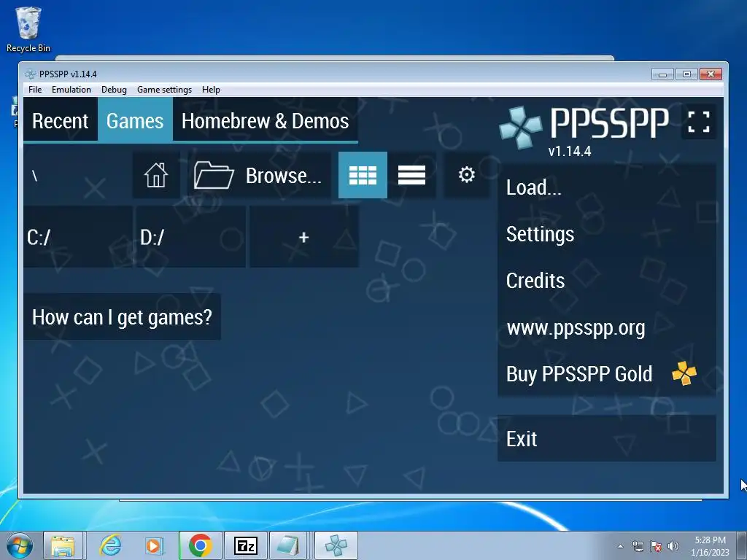Click Exit in PPSSPP main menu

(x=606, y=438)
